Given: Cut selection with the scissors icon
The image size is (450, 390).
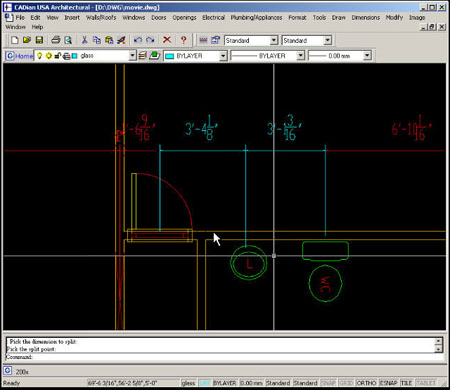Looking at the screenshot, I should [x=84, y=40].
